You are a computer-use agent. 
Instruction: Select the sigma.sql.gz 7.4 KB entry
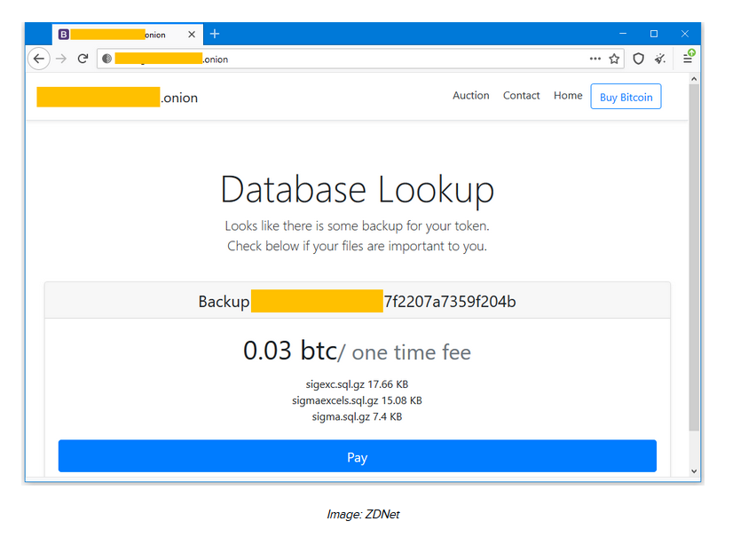357,416
